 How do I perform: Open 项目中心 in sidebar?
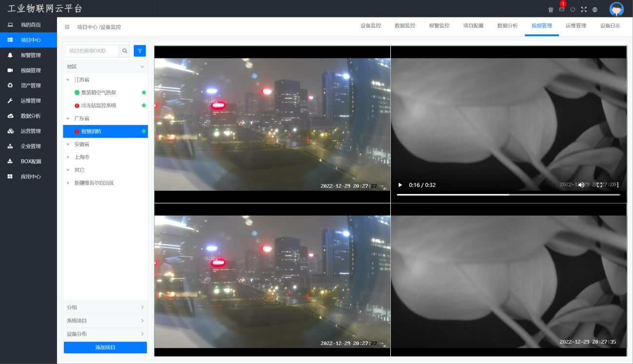point(28,40)
